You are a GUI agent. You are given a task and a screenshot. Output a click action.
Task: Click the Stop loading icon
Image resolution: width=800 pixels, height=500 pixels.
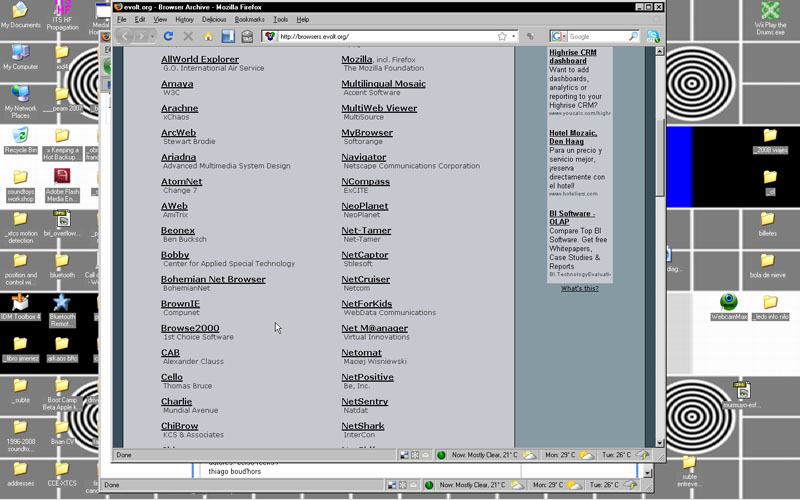(188, 36)
